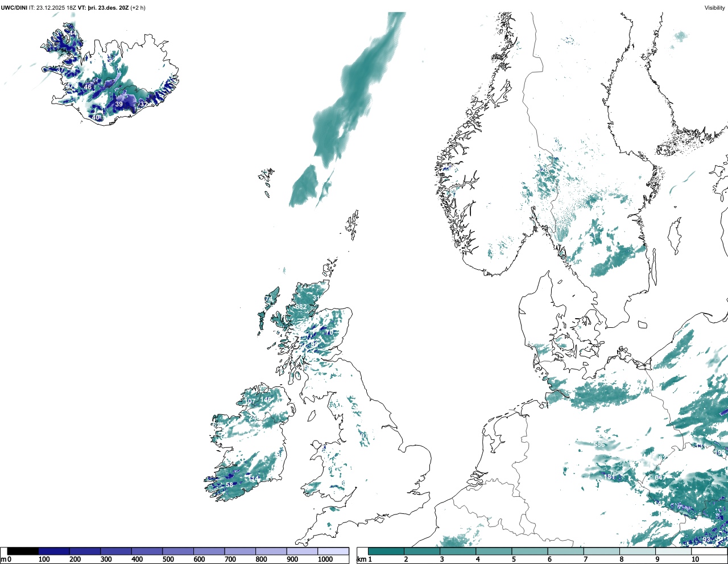728x564 pixels.
Task: Click the '(+2 h)' forecast offset text
Action: pyautogui.click(x=138, y=7)
